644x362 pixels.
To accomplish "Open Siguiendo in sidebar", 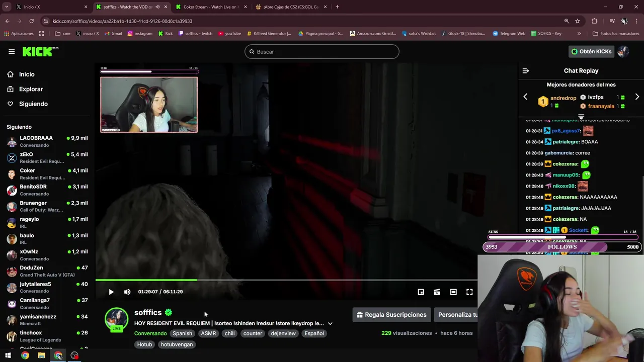I will [x=33, y=104].
